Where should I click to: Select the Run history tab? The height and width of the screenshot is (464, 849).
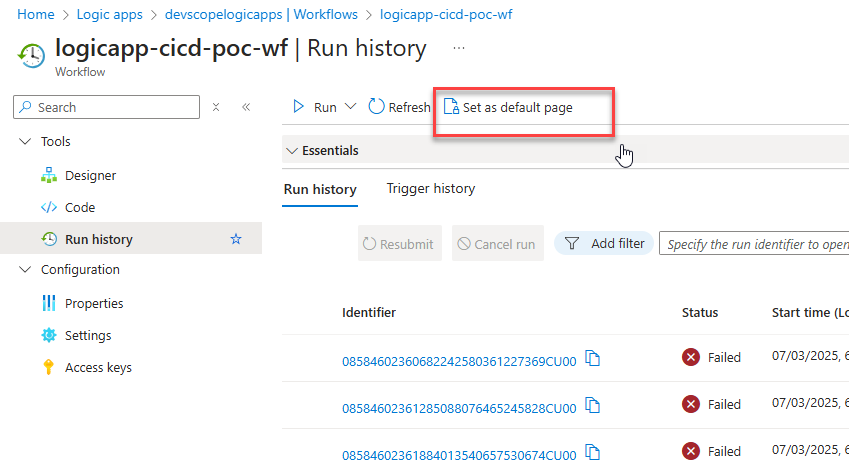320,189
